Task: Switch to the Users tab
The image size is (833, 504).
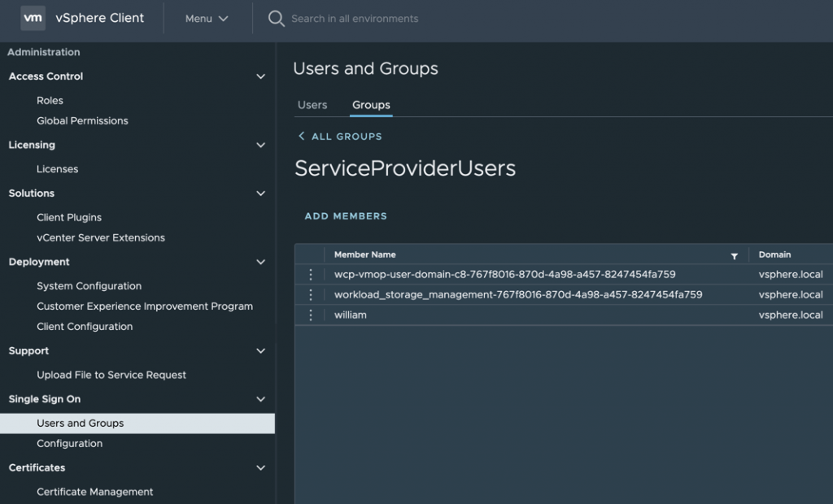Action: click(312, 105)
